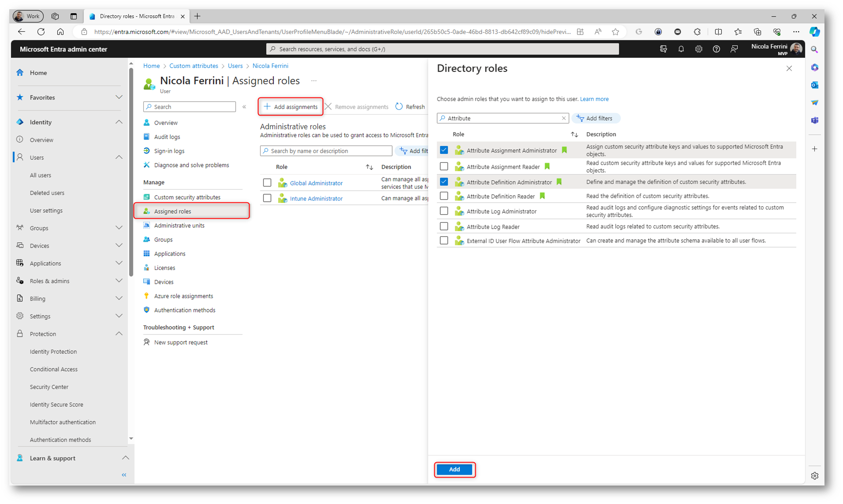This screenshot has width=843, height=504.
Task: Check External ID User Flow Attribute Administrator
Action: [x=444, y=241]
